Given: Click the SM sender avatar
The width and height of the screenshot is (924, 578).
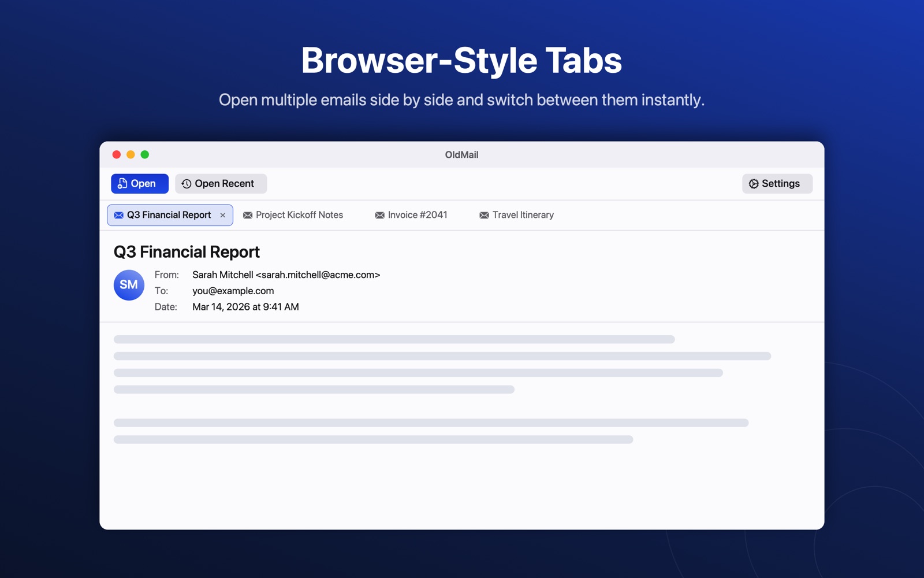Looking at the screenshot, I should click(129, 285).
